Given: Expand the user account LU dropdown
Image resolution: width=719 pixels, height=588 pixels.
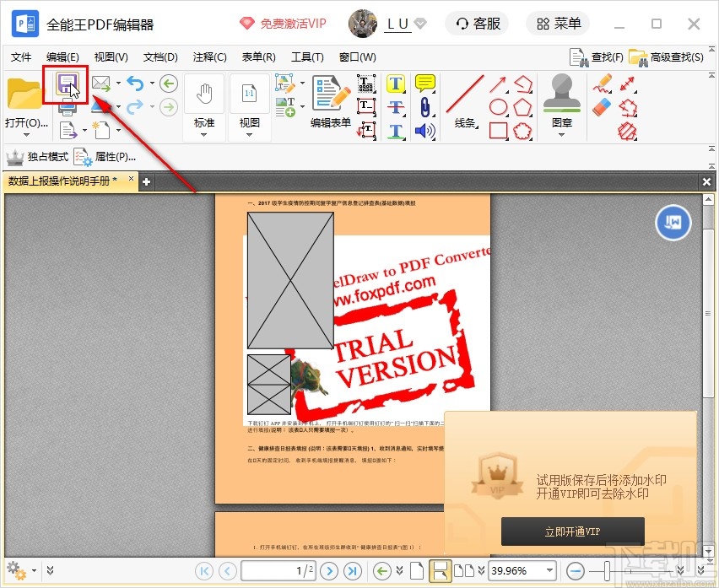Looking at the screenshot, I should coord(420,23).
